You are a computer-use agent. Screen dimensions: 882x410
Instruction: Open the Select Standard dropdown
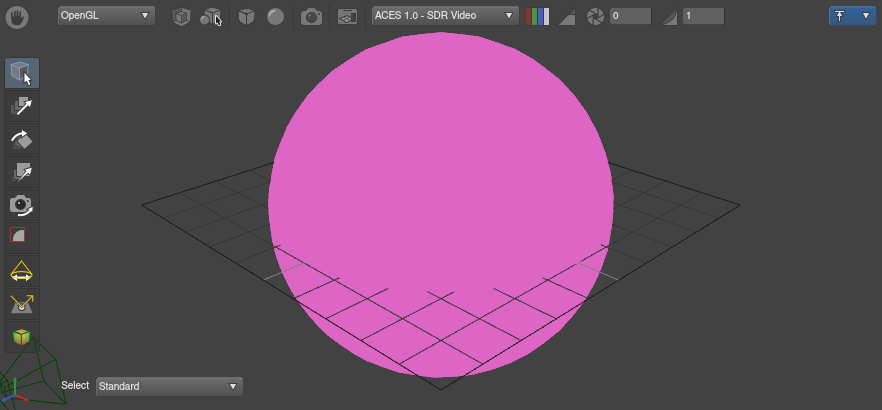point(169,386)
